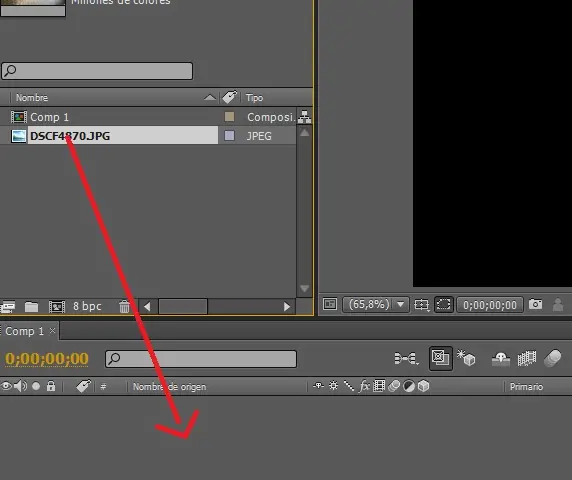
Task: Click Always Preview This View icon in viewer
Action: (x=330, y=304)
